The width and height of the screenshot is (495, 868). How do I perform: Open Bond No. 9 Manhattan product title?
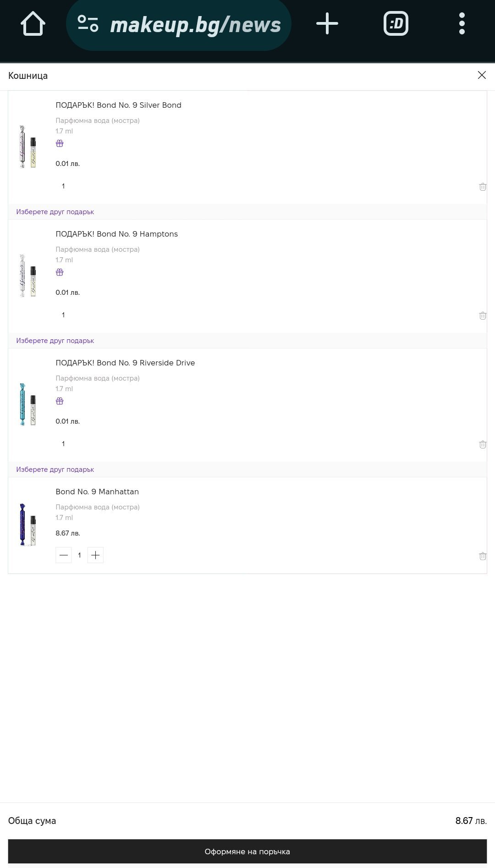pyautogui.click(x=97, y=492)
